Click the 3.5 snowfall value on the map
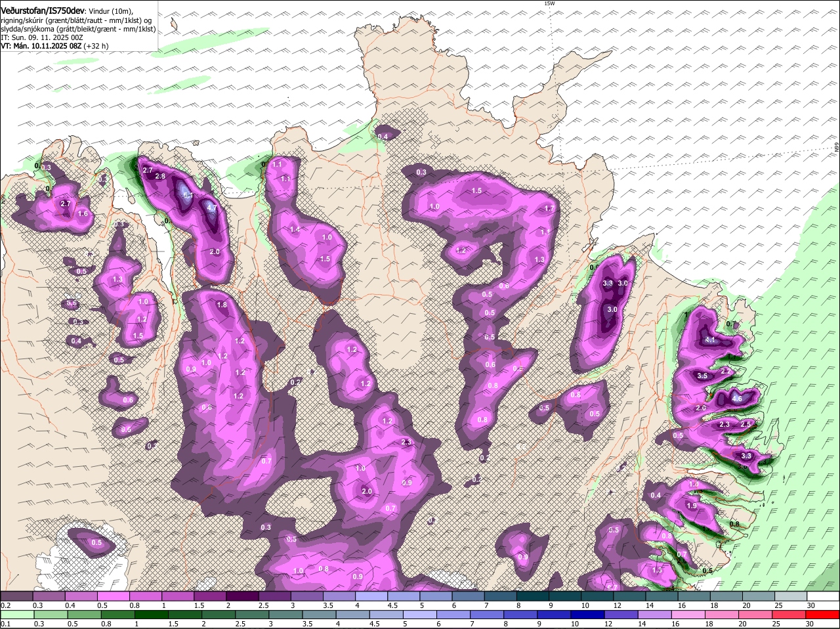This screenshot has height=629, width=840. (702, 376)
